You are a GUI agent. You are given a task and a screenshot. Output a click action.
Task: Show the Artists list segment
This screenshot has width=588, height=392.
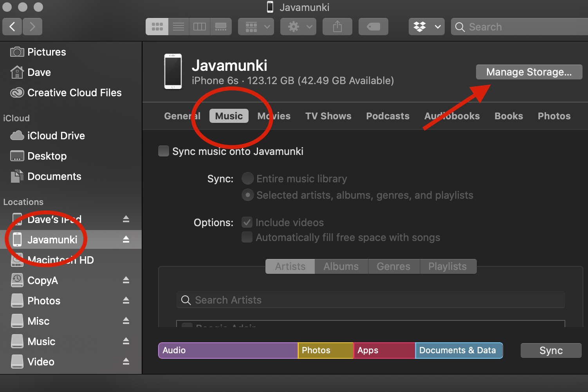(x=290, y=266)
